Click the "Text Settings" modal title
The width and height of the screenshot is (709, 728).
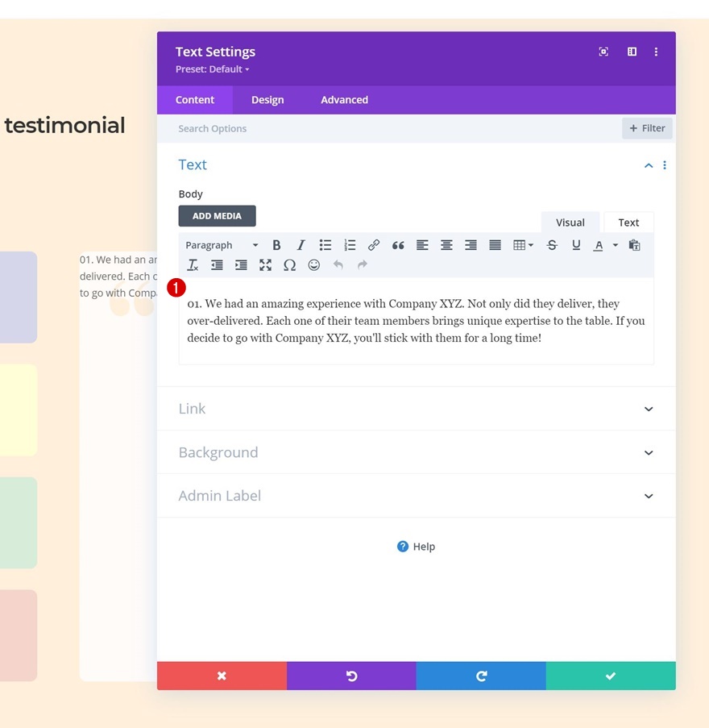click(x=215, y=52)
